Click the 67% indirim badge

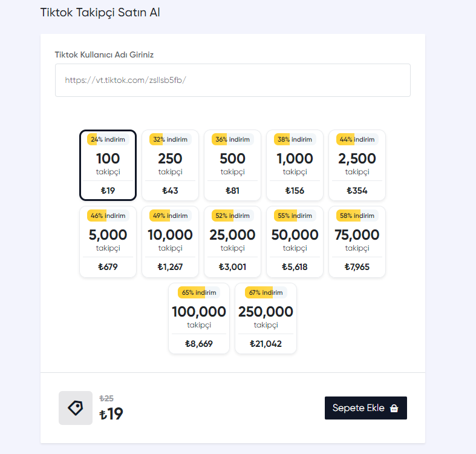(266, 292)
